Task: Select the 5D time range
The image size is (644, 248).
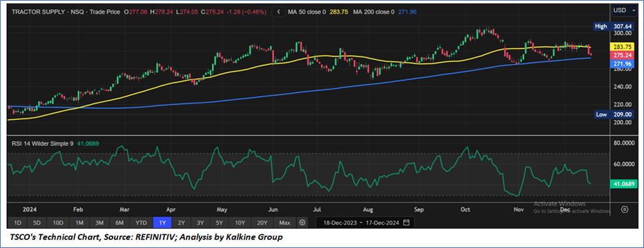Action: click(37, 223)
